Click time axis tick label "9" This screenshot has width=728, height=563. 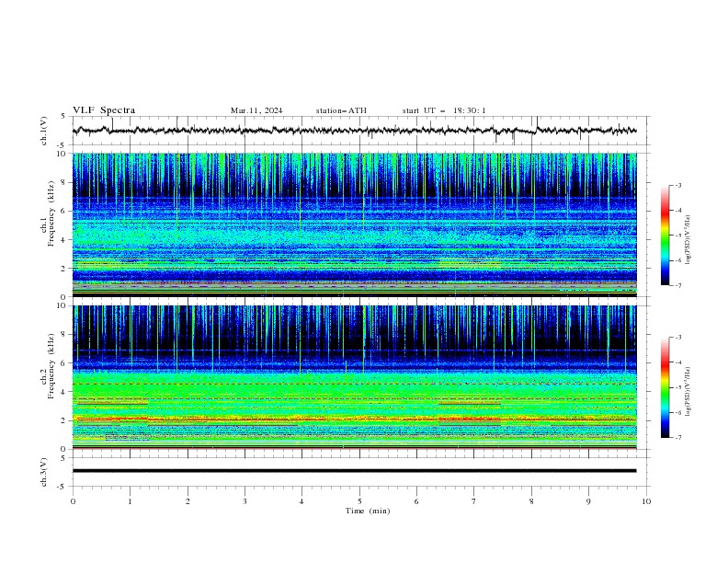pyautogui.click(x=588, y=501)
